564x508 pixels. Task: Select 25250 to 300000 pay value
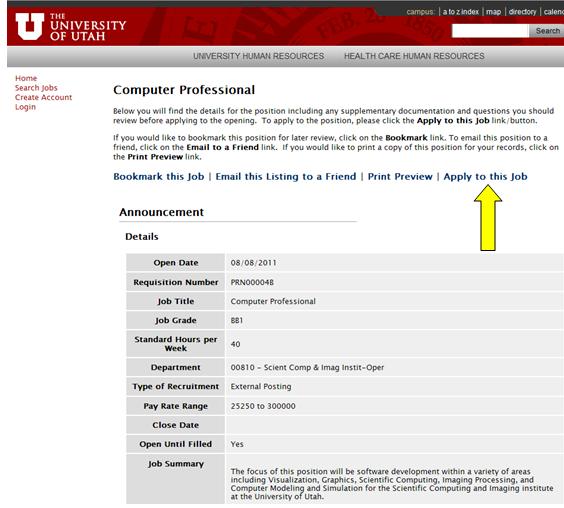(x=263, y=406)
